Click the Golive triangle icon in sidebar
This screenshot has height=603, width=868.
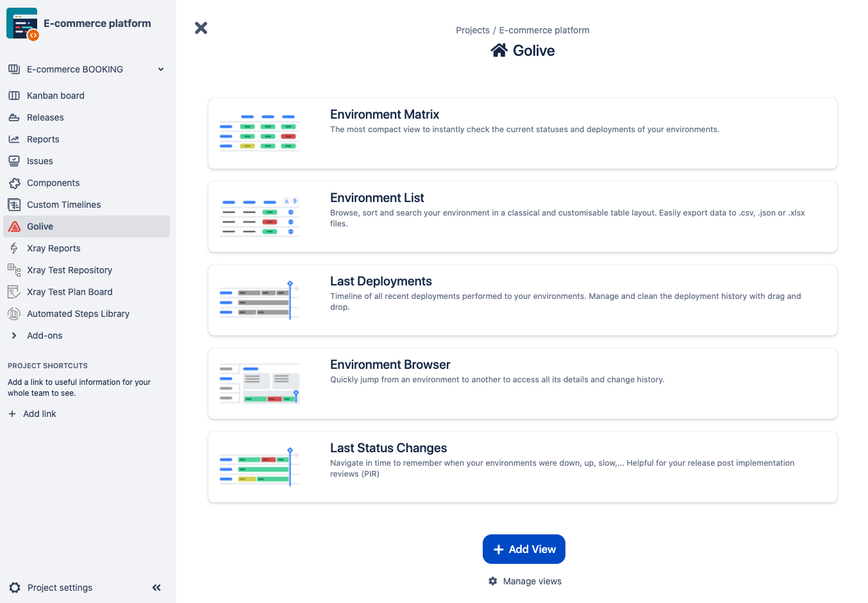point(14,226)
